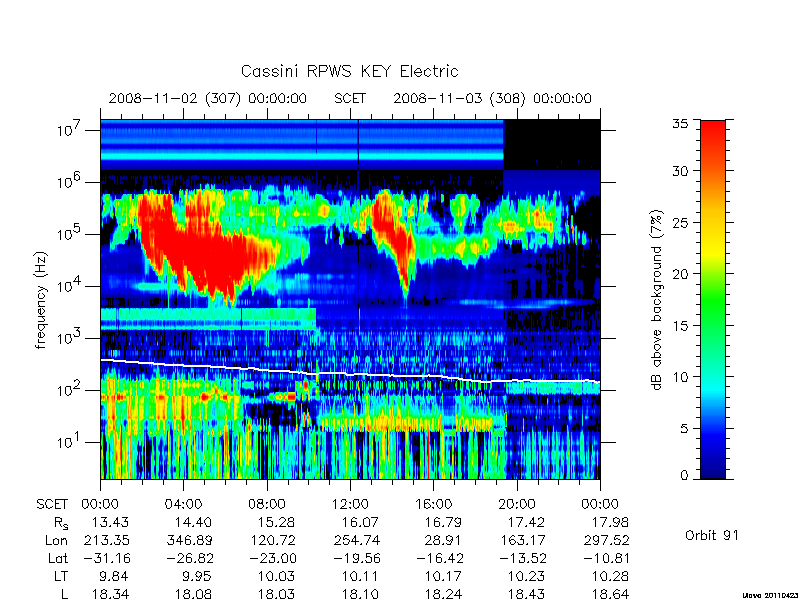
Task: Click the 10^4 frequency axis label
Action: click(68, 286)
